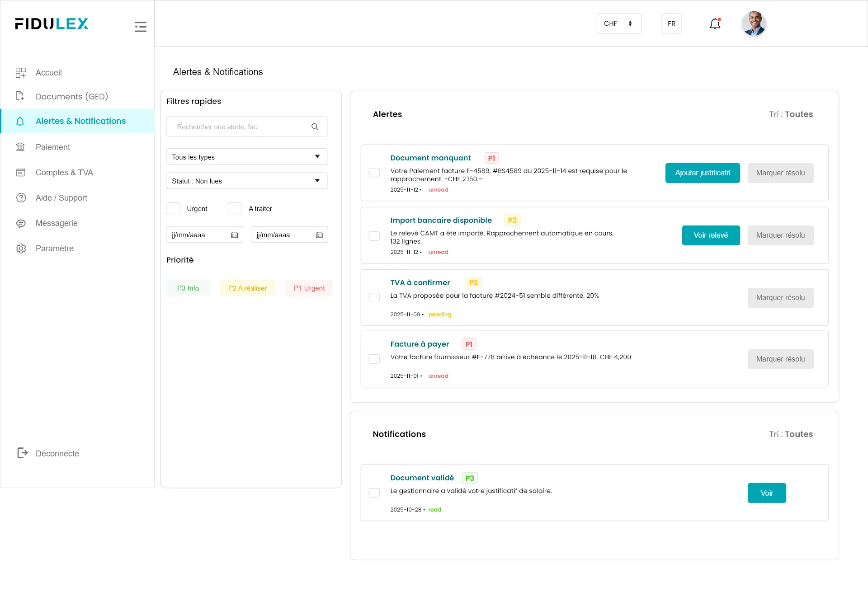Tick the A traiter checkbox
This screenshot has height=615, width=868.
coord(235,208)
